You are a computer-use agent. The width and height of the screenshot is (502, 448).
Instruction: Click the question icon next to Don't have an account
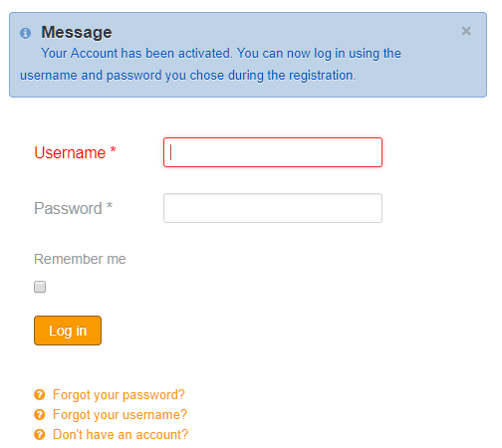pyautogui.click(x=40, y=434)
